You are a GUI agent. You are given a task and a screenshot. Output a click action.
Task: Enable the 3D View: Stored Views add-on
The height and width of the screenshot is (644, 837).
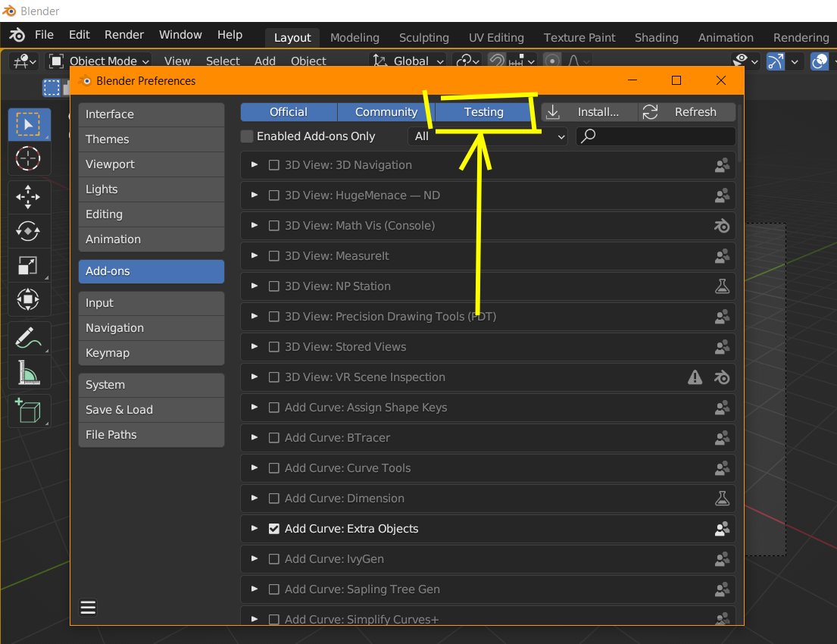pyautogui.click(x=274, y=347)
